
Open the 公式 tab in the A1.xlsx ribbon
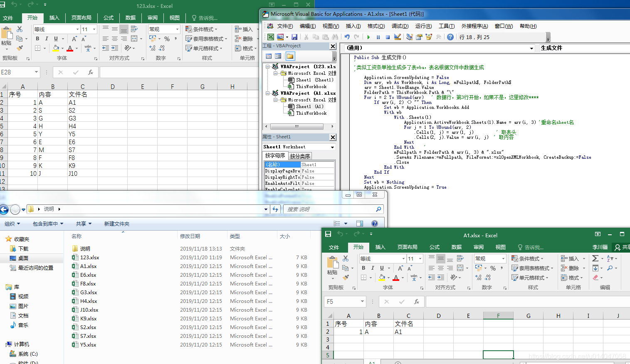point(435,247)
